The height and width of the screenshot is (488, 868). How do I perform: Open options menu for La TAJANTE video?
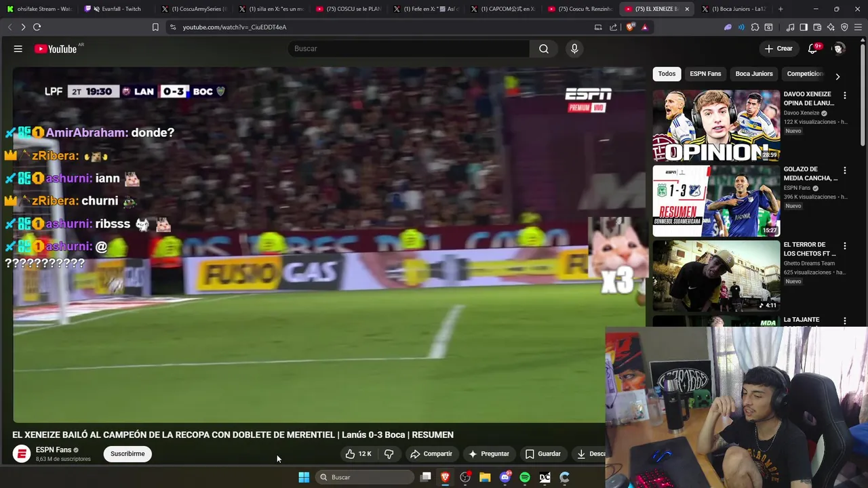845,321
